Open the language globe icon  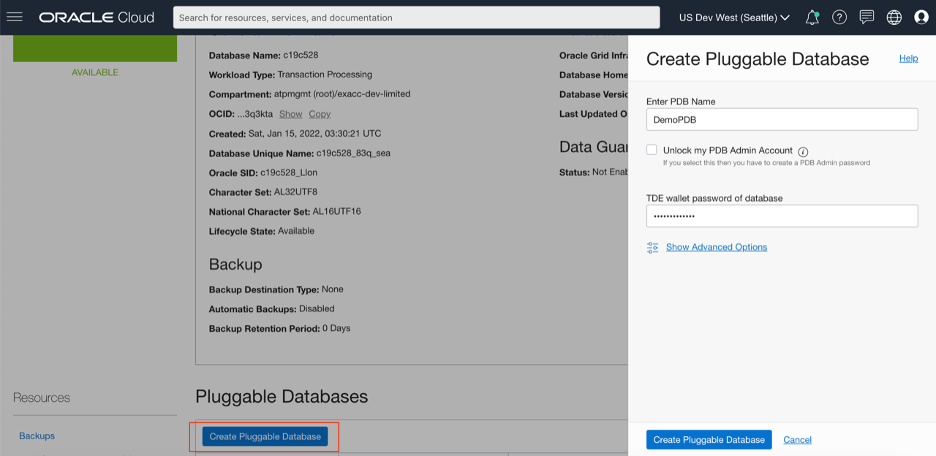894,17
